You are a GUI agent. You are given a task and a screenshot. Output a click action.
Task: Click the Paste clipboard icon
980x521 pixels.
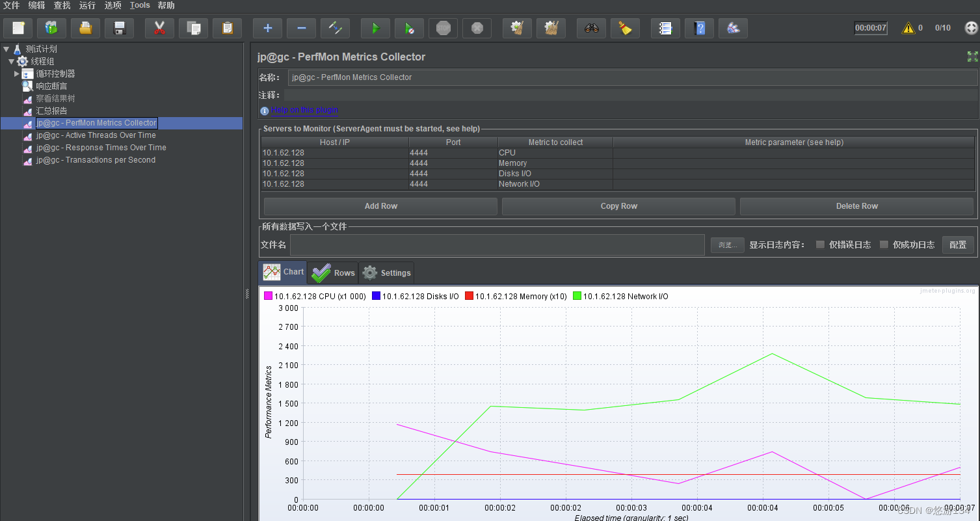[x=227, y=28]
